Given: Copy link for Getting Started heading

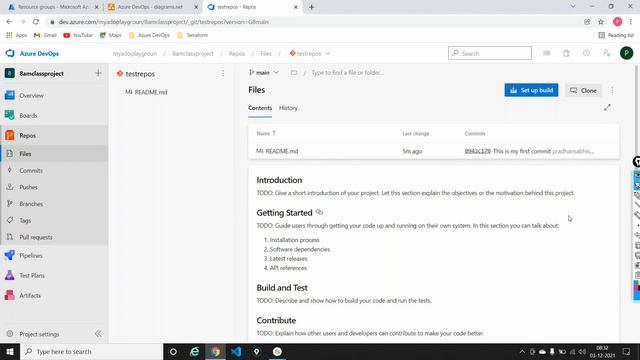Looking at the screenshot, I should click(x=320, y=212).
